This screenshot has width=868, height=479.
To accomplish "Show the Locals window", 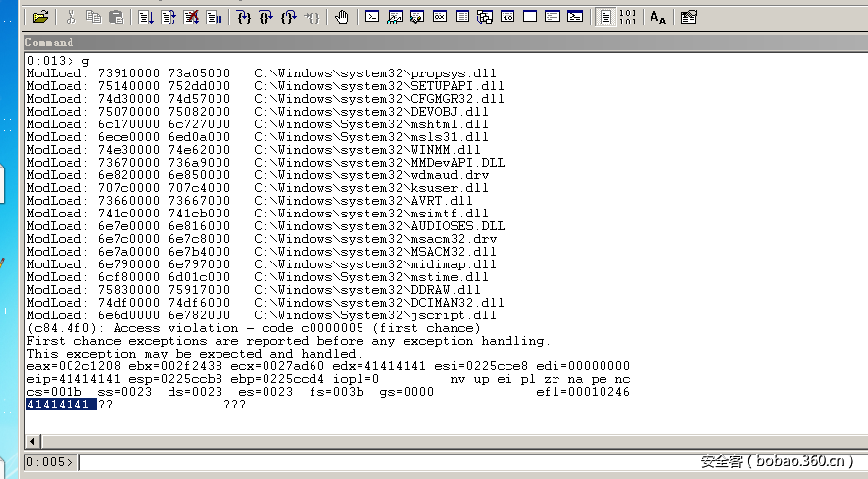I will tap(417, 17).
